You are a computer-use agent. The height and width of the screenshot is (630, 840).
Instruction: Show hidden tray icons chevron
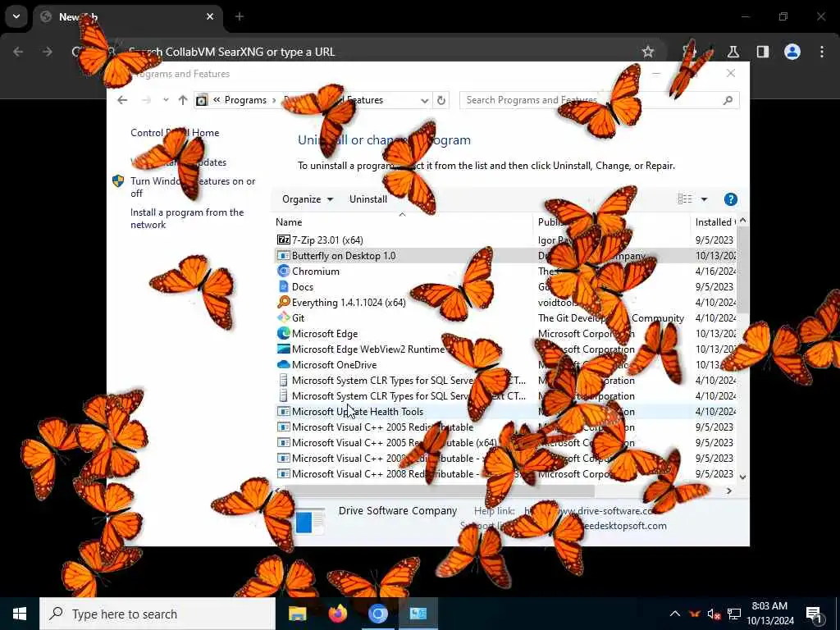click(675, 614)
